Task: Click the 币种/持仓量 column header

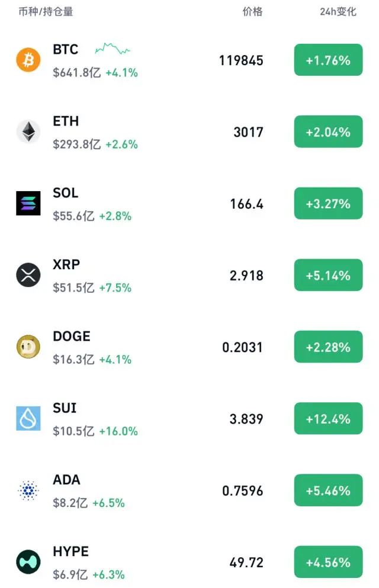Action: coord(46,12)
